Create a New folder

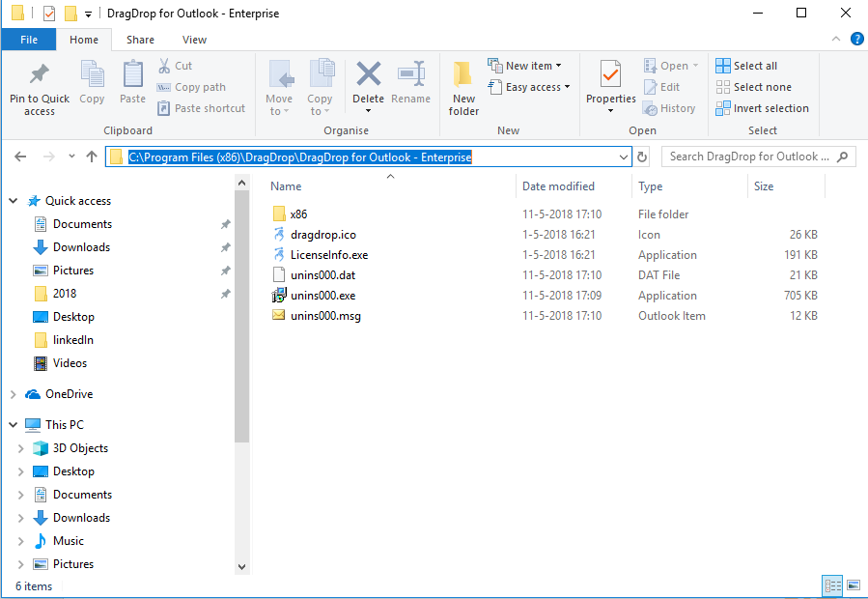[463, 88]
